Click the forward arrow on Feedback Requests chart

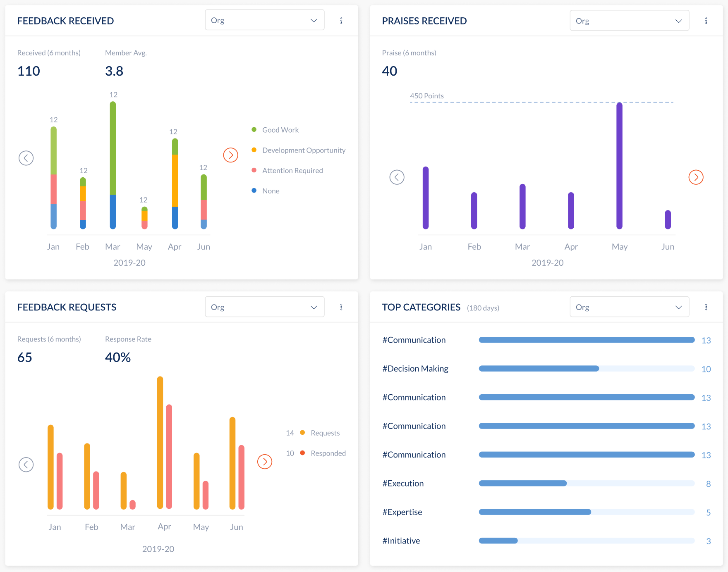pos(265,462)
